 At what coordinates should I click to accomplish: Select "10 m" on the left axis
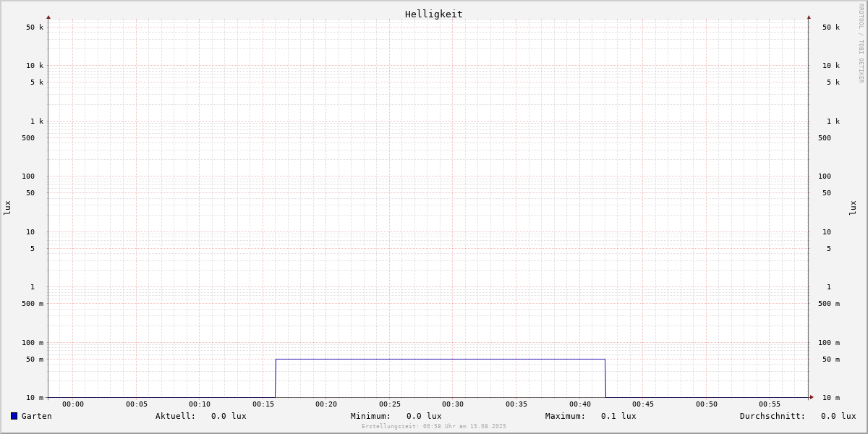pos(35,398)
